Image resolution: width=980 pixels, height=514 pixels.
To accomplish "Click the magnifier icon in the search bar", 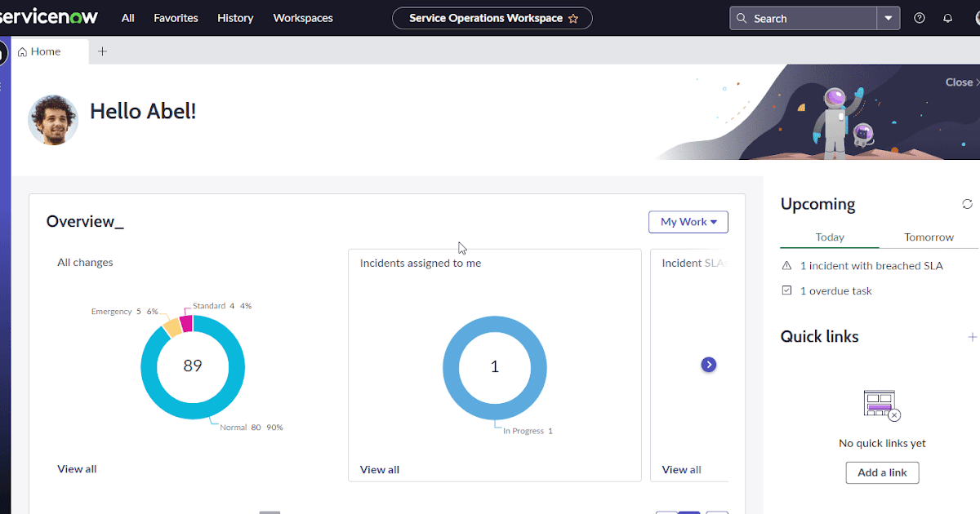I will (741, 17).
